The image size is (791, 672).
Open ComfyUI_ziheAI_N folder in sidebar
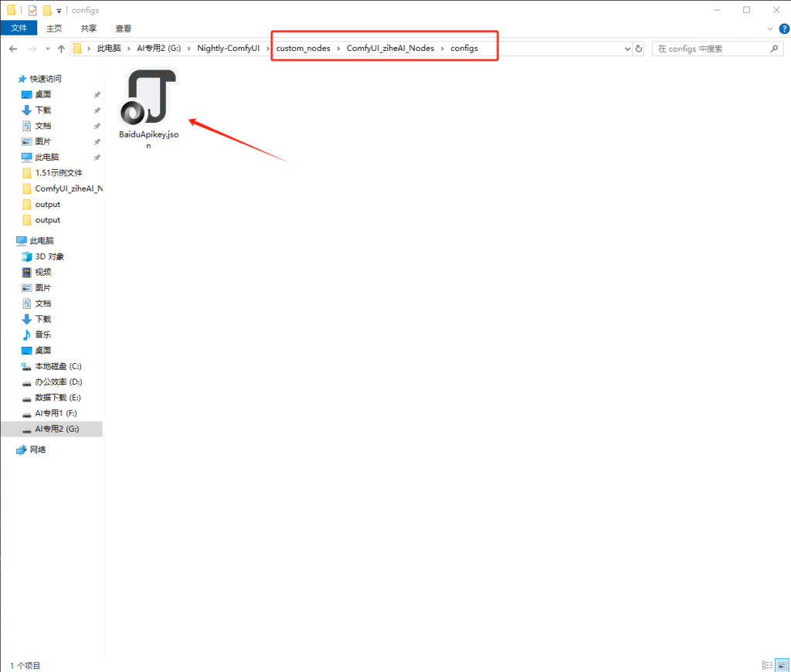tap(69, 188)
